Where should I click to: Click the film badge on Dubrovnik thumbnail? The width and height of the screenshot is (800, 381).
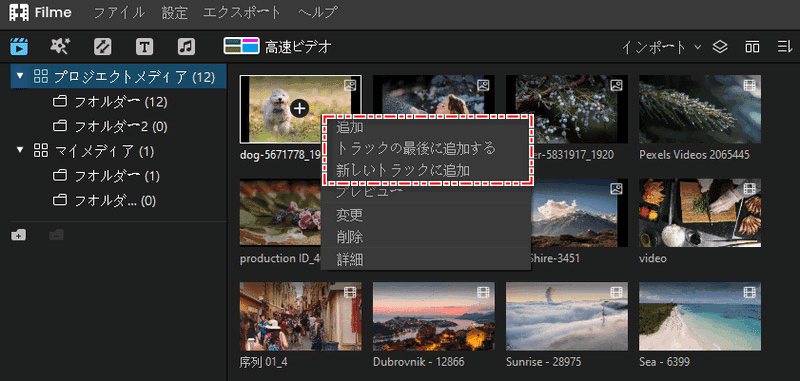pyautogui.click(x=483, y=292)
